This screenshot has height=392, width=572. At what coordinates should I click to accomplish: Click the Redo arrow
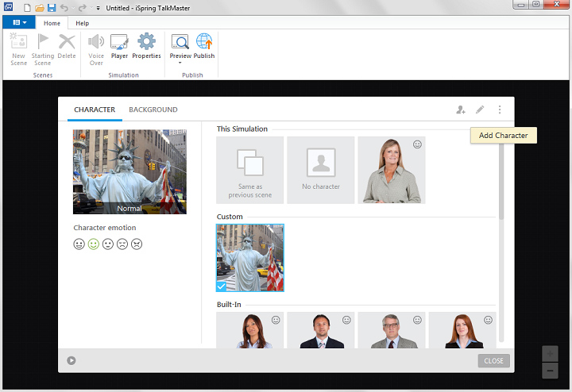point(83,8)
